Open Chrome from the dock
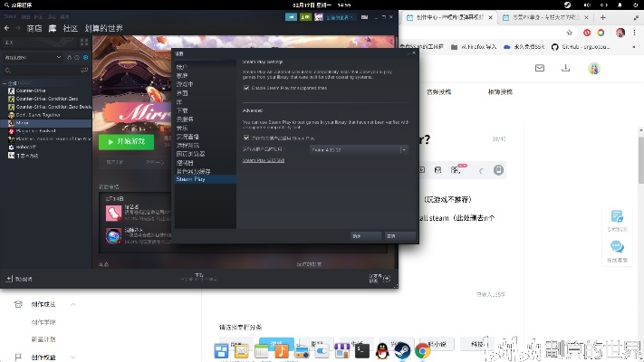Viewport: 644px width, 362px height. pos(422,350)
